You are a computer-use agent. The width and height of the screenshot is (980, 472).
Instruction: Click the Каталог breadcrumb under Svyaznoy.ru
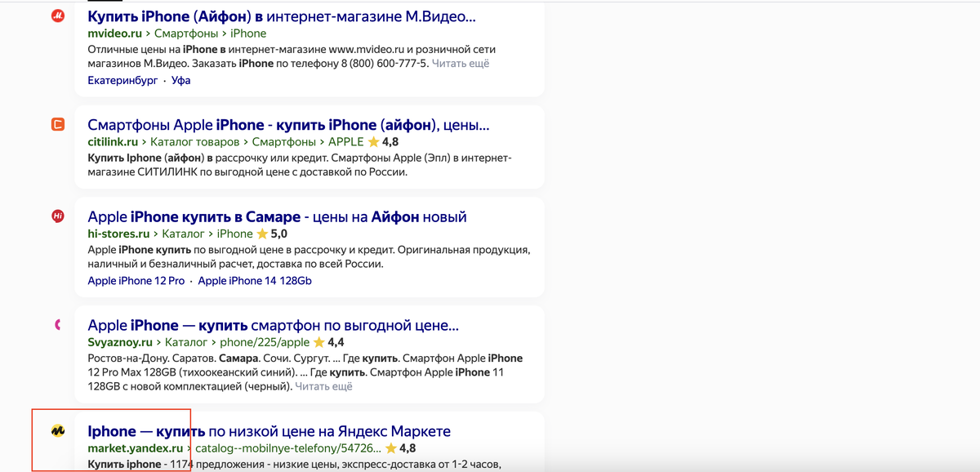click(186, 342)
